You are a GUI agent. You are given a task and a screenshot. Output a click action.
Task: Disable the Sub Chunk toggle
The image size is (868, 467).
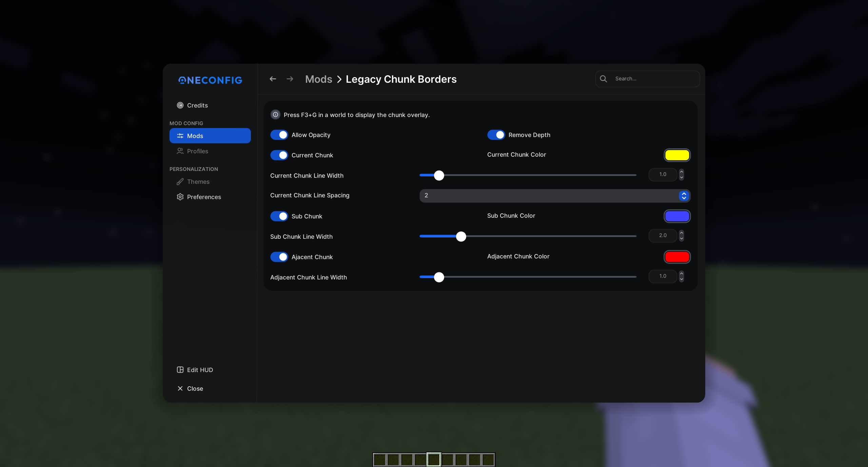click(279, 216)
